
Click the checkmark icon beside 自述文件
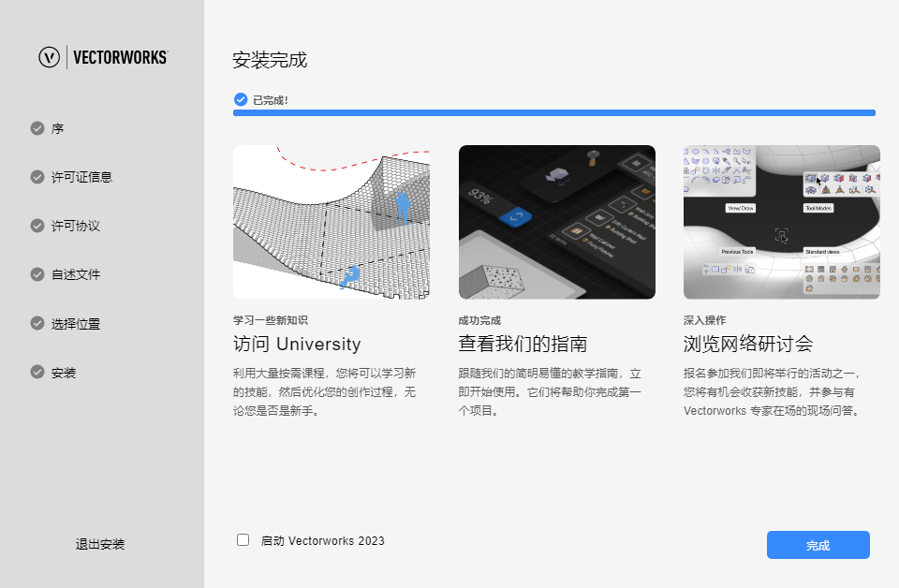pyautogui.click(x=37, y=273)
